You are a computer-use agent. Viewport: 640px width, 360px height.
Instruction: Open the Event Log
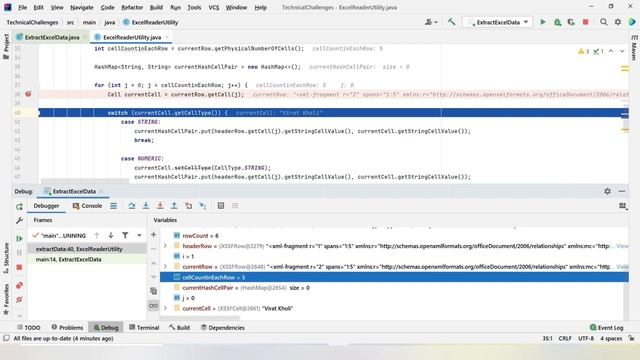point(607,327)
